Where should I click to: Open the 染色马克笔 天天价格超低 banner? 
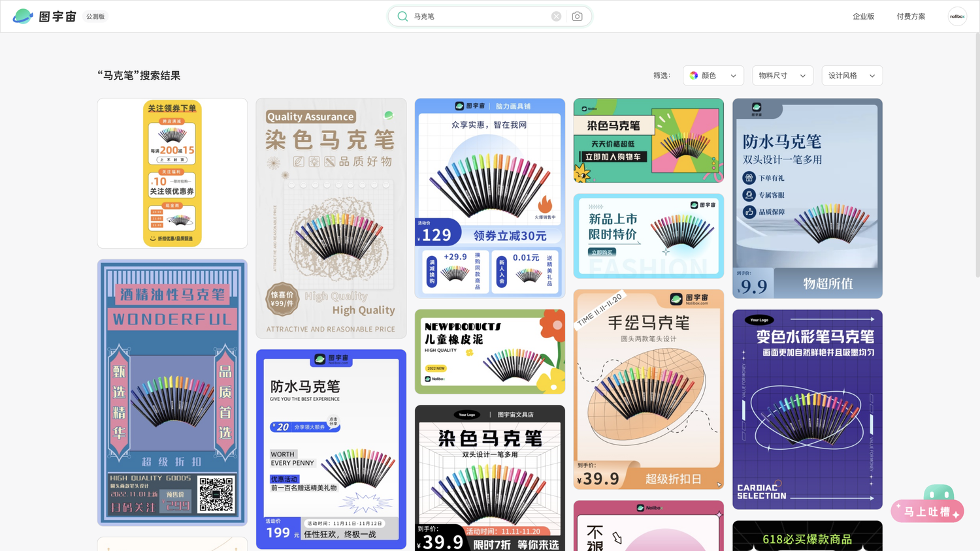click(649, 140)
